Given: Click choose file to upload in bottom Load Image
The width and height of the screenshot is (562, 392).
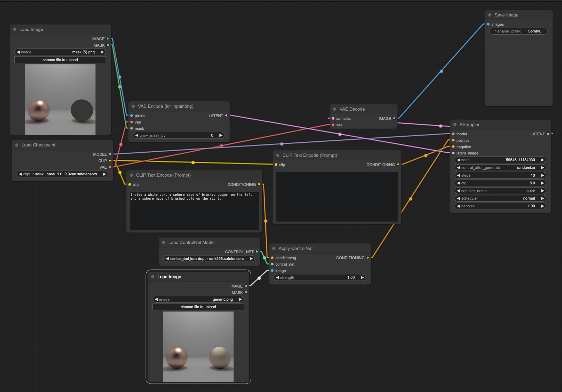Looking at the screenshot, I should click(198, 307).
